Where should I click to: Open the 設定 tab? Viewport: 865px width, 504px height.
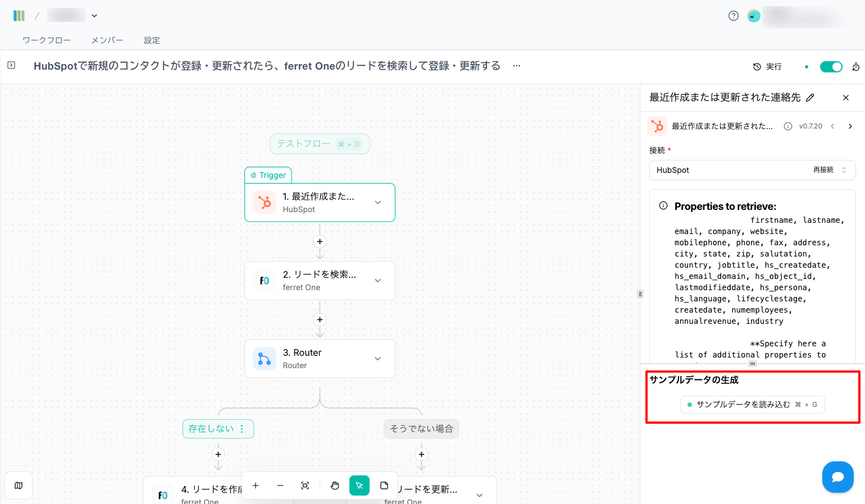pos(152,40)
